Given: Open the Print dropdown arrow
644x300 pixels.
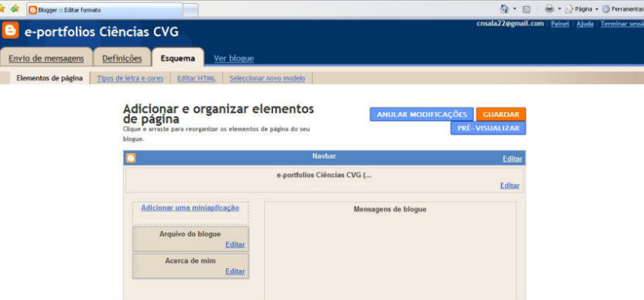Looking at the screenshot, I should click(559, 9).
